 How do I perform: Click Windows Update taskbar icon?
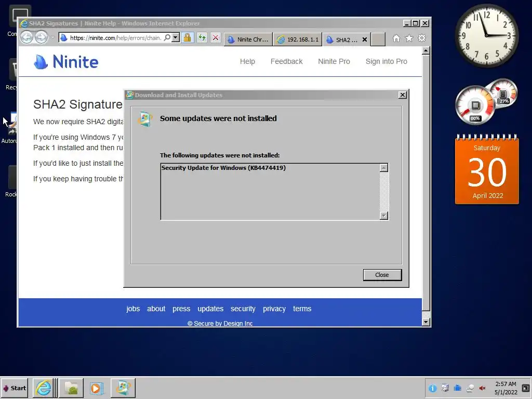click(x=123, y=388)
